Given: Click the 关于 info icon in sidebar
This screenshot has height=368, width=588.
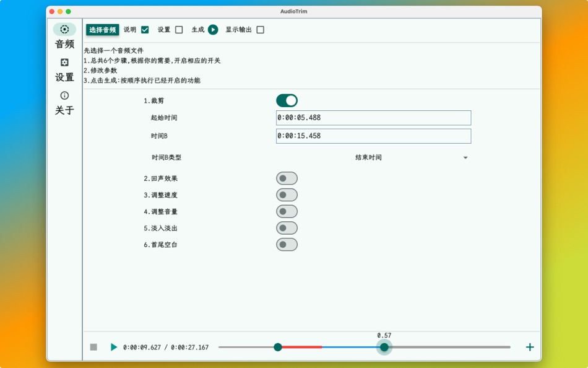Looking at the screenshot, I should coord(63,96).
